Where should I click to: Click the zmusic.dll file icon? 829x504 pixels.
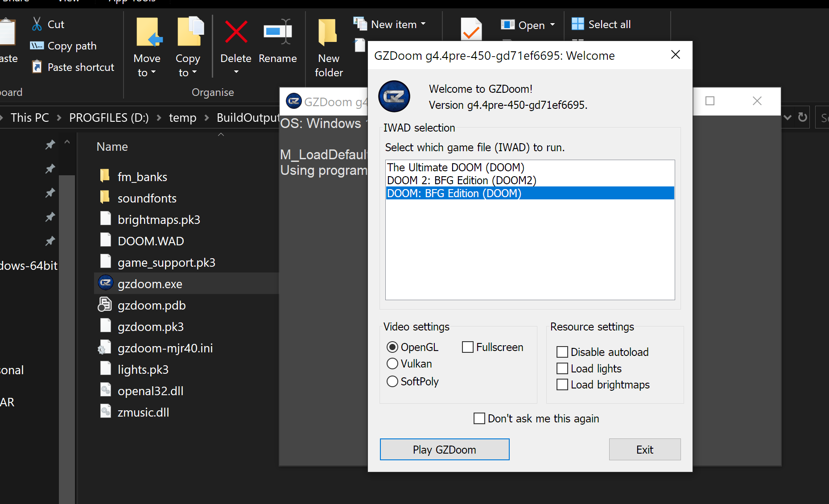point(106,411)
